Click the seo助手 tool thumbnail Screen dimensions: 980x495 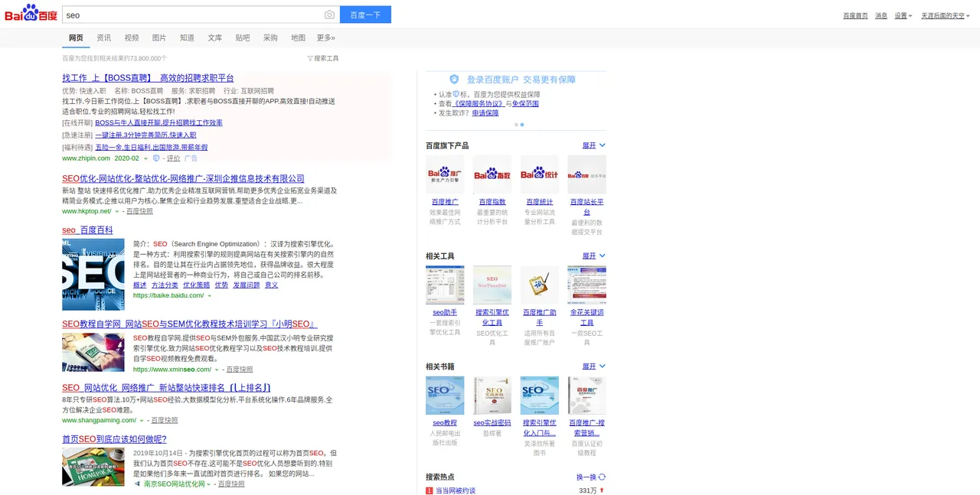445,285
